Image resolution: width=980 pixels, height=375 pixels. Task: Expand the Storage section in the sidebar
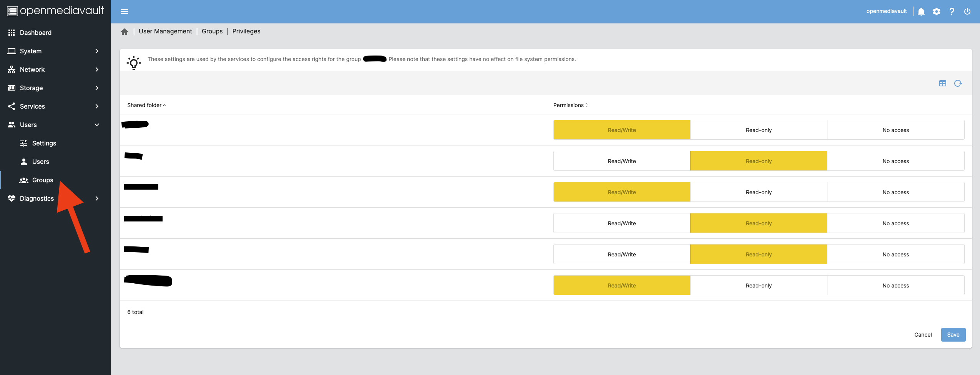(x=53, y=88)
